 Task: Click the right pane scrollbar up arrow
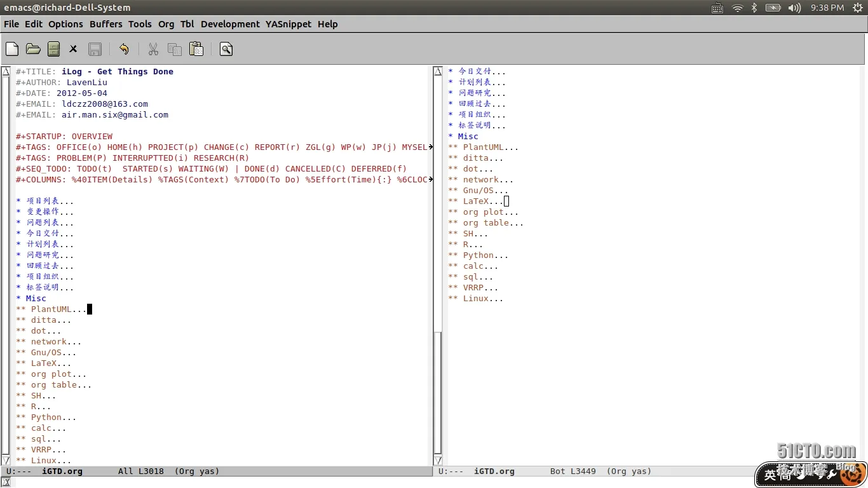click(438, 71)
